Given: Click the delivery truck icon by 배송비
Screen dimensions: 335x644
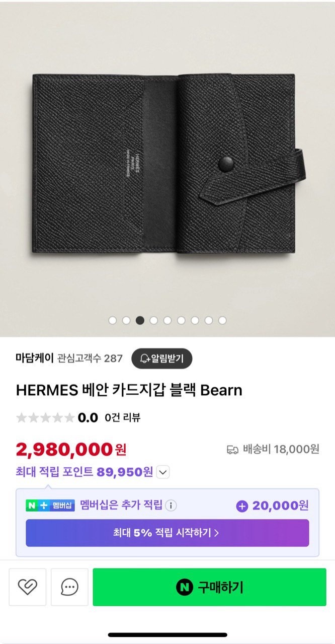Looking at the screenshot, I should [x=232, y=449].
